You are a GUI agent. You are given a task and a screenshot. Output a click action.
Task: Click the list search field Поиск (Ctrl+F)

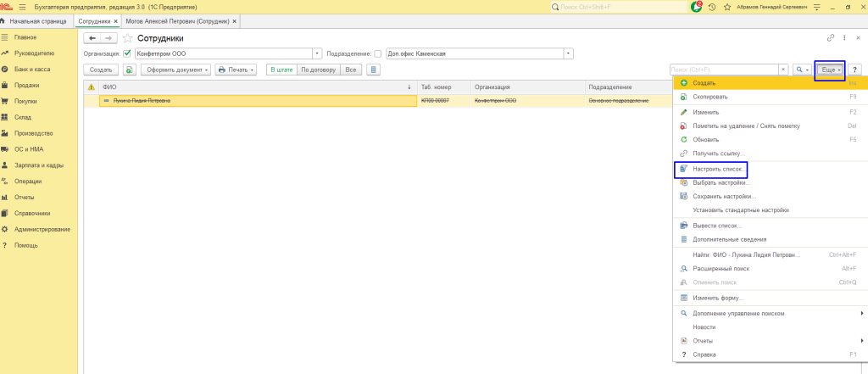(727, 70)
